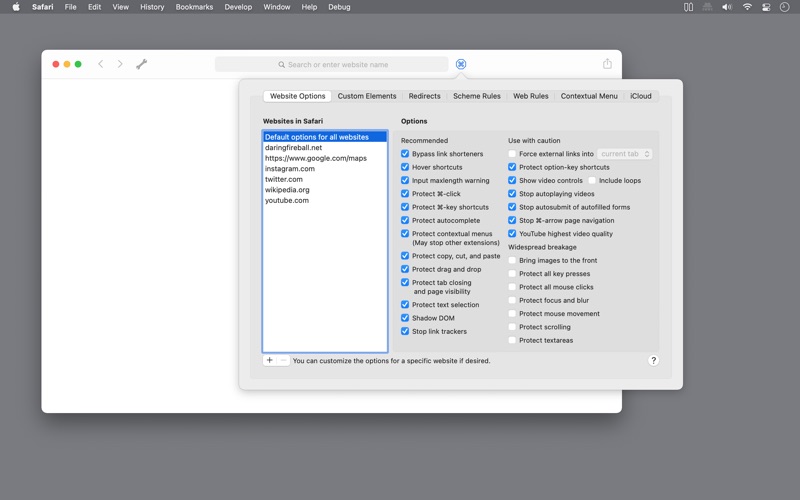The height and width of the screenshot is (500, 800).
Task: Enable Protect scrolling option
Action: click(x=512, y=327)
